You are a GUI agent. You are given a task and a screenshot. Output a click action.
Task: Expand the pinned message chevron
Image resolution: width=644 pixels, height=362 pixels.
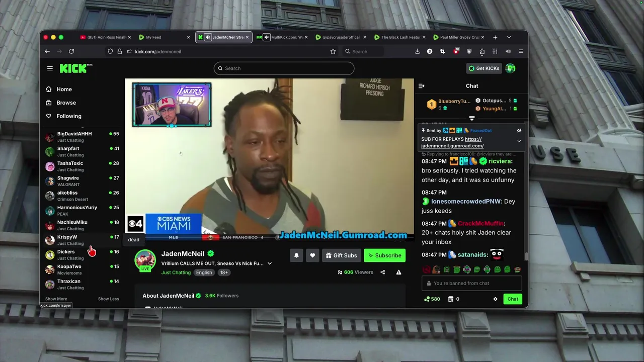519,141
